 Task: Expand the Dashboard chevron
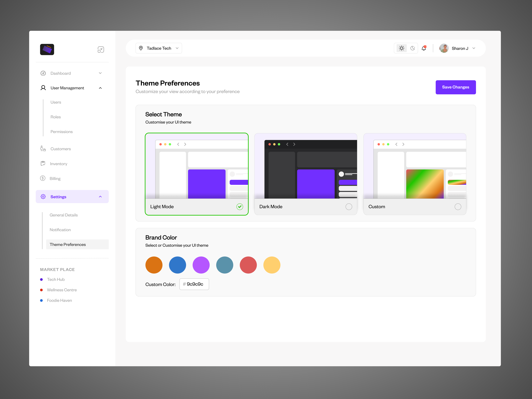pos(100,73)
